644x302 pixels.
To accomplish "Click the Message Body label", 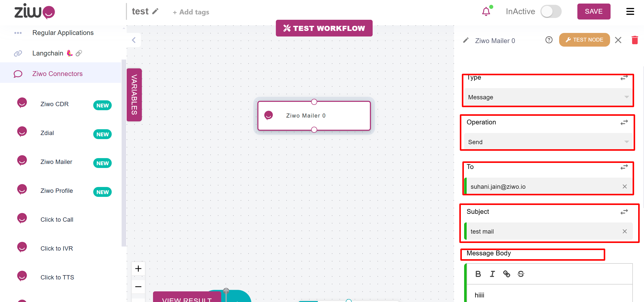I will 488,253.
